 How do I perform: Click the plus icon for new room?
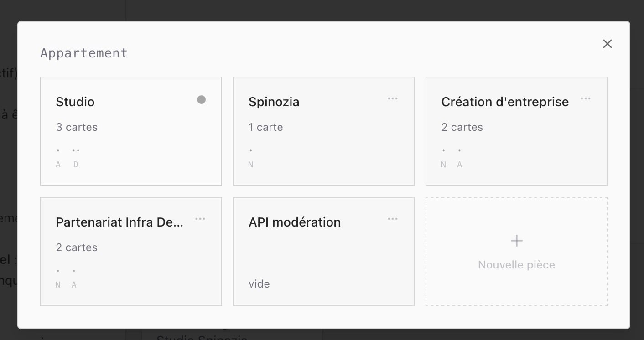516,241
